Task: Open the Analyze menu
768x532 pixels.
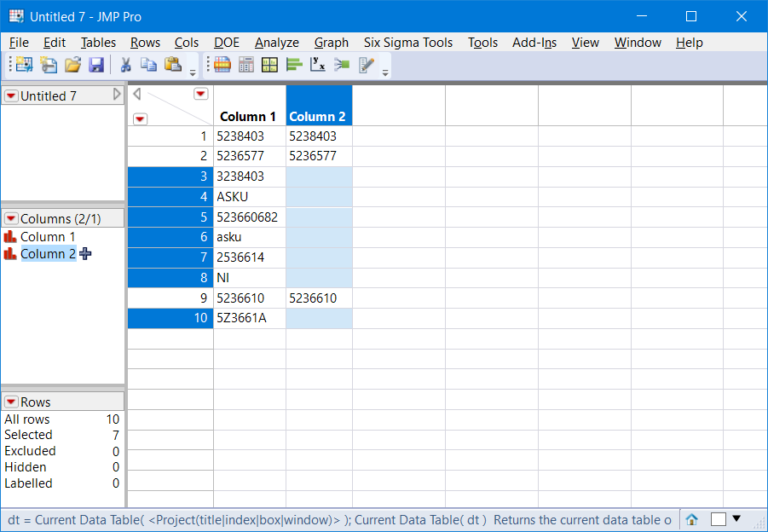Action: click(x=276, y=42)
